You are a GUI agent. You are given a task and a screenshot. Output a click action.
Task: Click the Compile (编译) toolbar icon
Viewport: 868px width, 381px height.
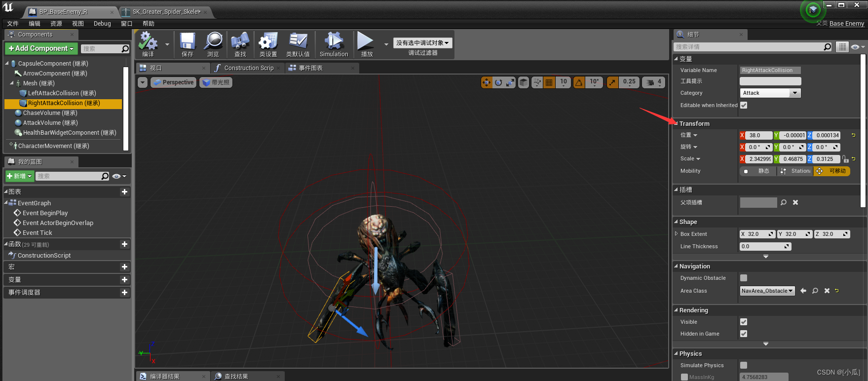148,41
